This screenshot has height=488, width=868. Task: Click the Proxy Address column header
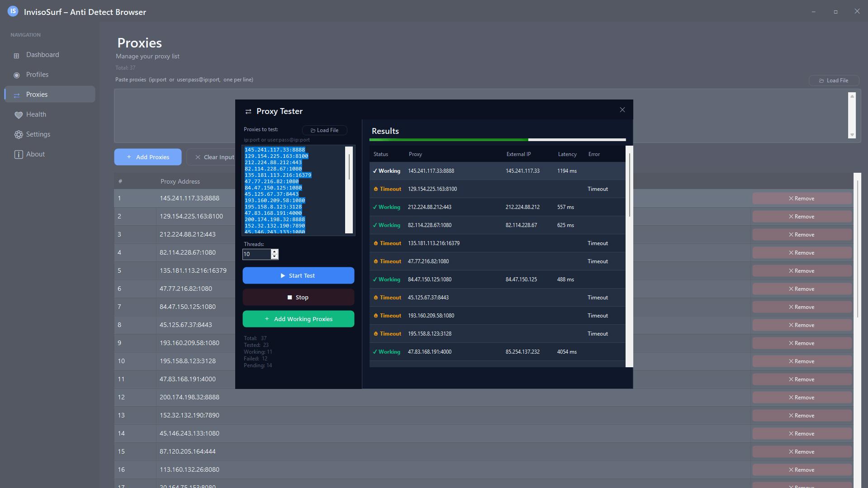[x=180, y=181]
